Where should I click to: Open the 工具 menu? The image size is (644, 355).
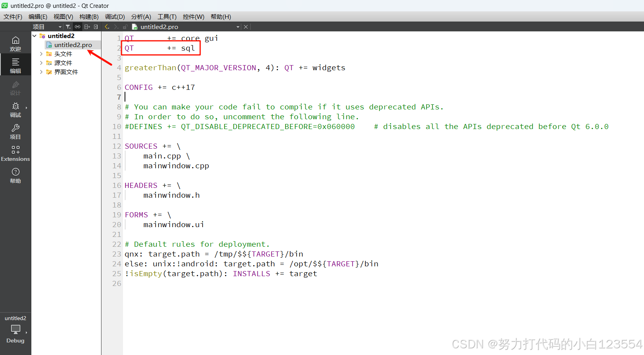166,16
